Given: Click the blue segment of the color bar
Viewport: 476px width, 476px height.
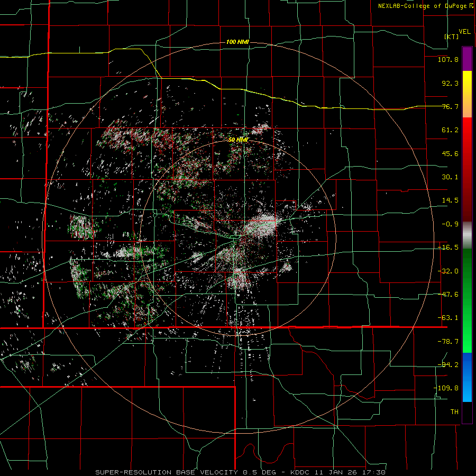Looking at the screenshot, I should (x=467, y=377).
